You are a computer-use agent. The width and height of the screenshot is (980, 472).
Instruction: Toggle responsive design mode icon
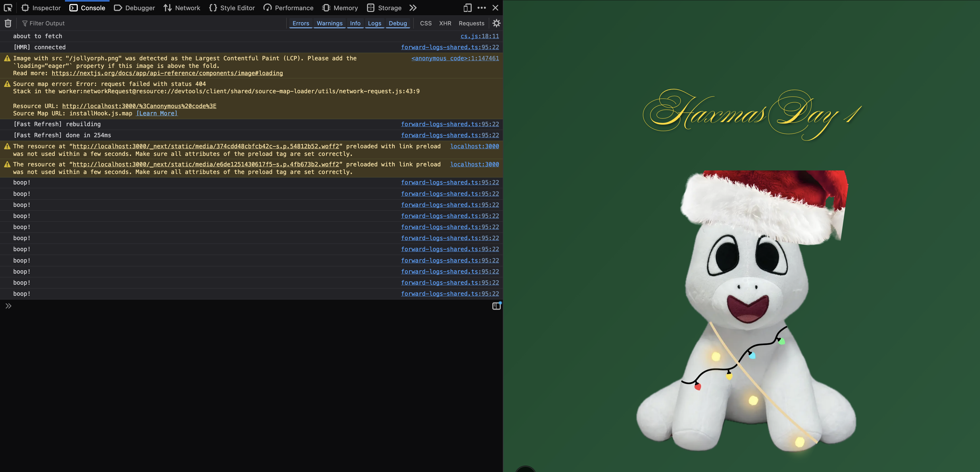(x=467, y=8)
